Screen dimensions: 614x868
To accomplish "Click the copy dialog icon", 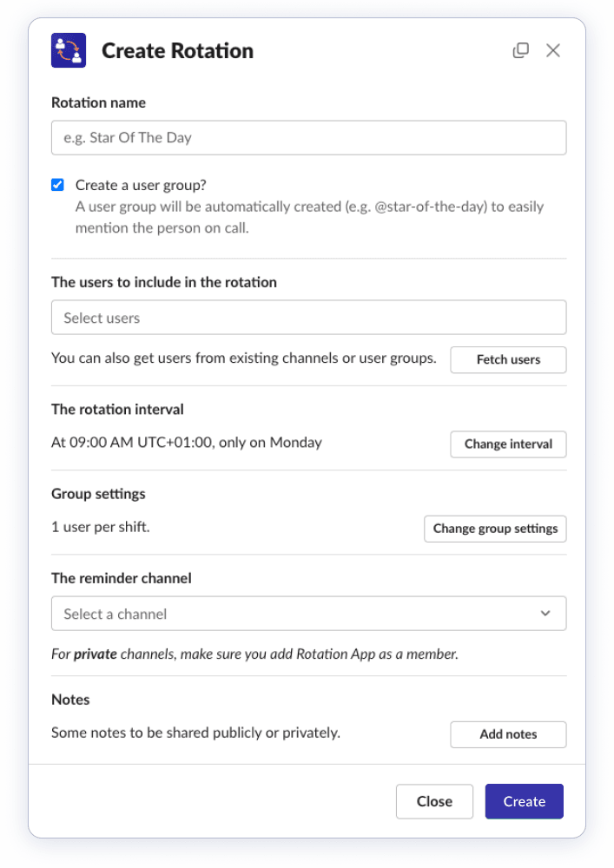I will click(520, 50).
